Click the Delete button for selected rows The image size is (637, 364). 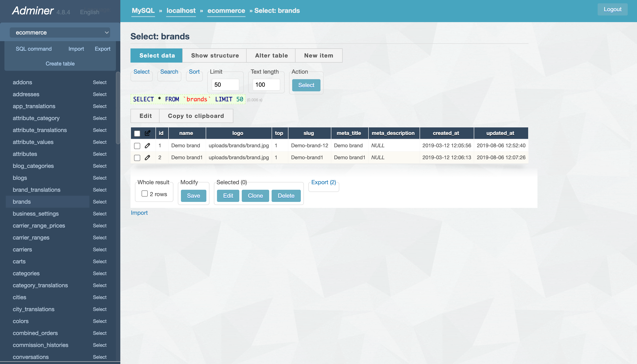(286, 196)
